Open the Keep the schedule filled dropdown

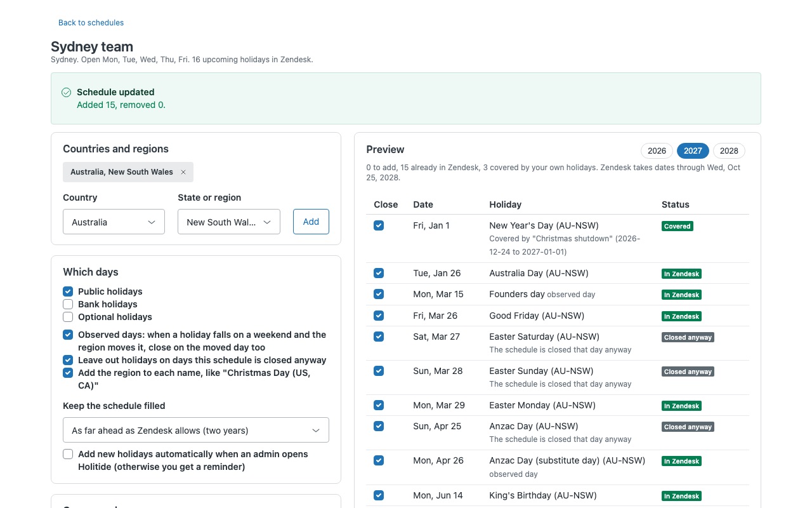[x=196, y=430]
